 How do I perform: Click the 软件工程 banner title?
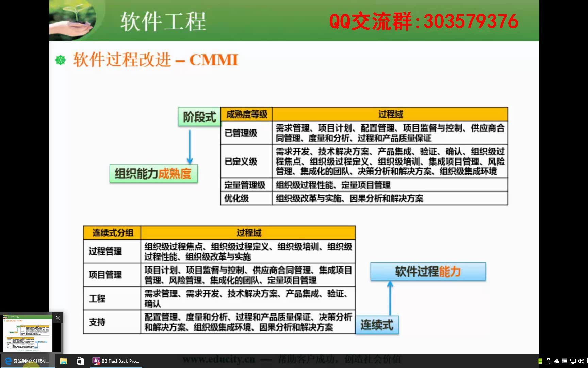point(163,21)
